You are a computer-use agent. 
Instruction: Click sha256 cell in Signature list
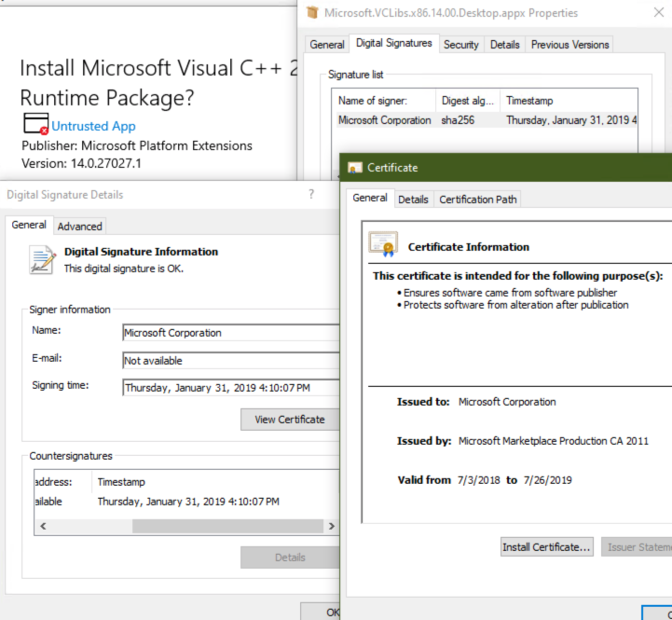click(x=458, y=120)
